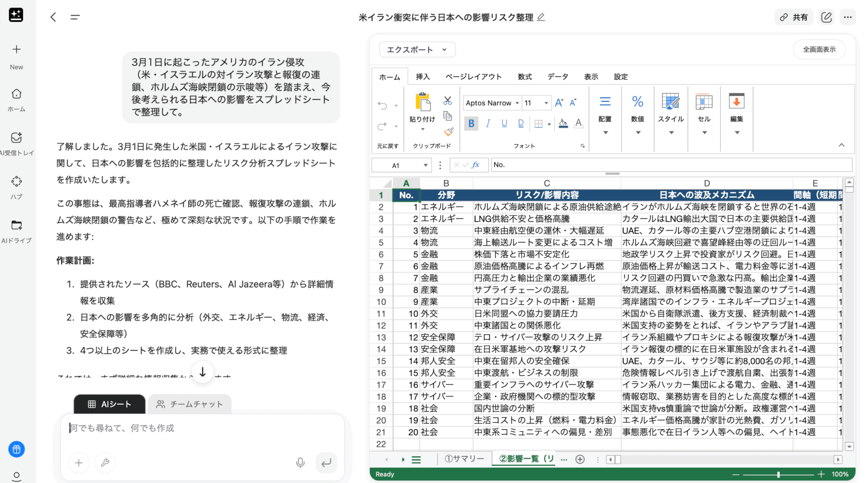This screenshot has height=483, width=868.
Task: Click the wrench tools icon in chat box
Action: click(105, 463)
